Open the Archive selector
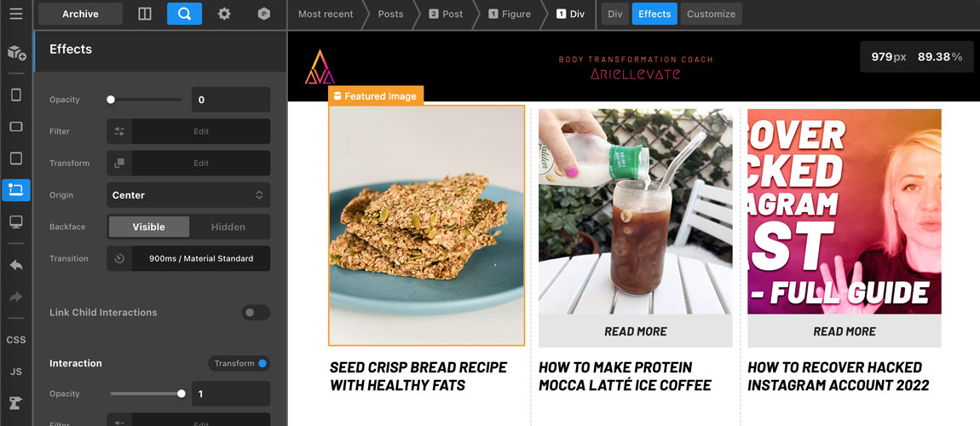Screen dimensions: 980x426 coord(81,14)
